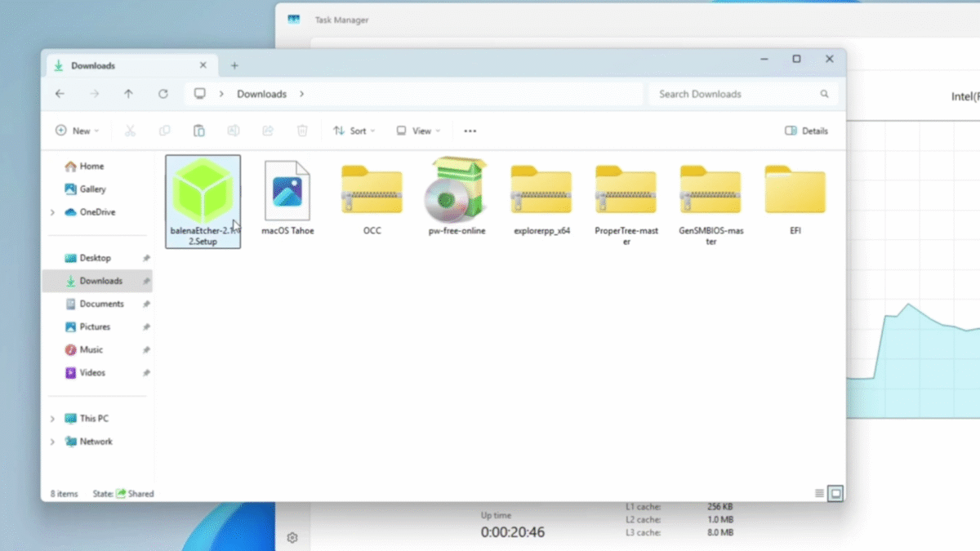Toggle the Details pane
The image size is (980, 551).
coord(806,130)
